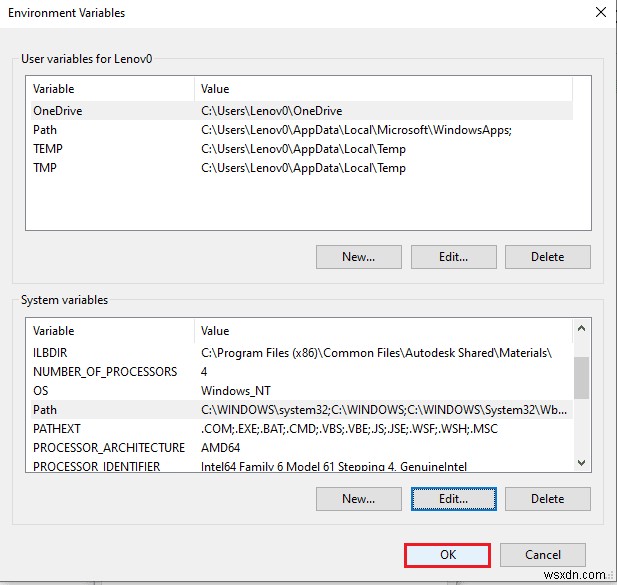Click the TEMP row's AppData\Local\Temp value

pos(303,149)
